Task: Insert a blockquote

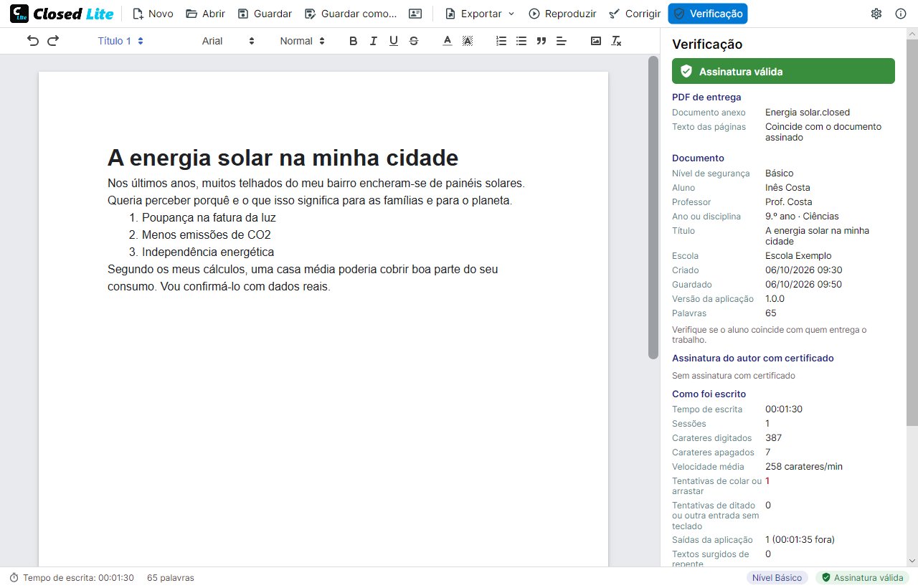Action: pos(541,41)
